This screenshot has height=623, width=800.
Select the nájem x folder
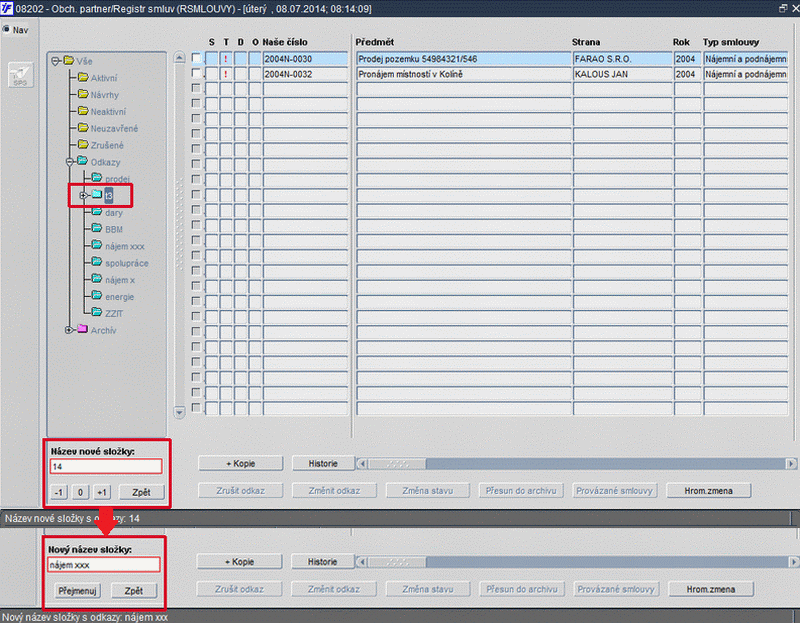(113, 280)
